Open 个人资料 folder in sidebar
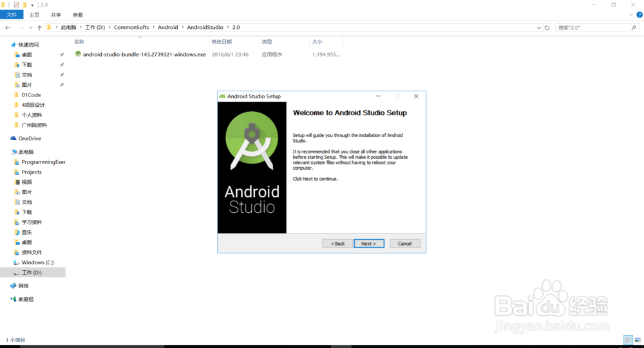This screenshot has height=348, width=644. [x=32, y=115]
